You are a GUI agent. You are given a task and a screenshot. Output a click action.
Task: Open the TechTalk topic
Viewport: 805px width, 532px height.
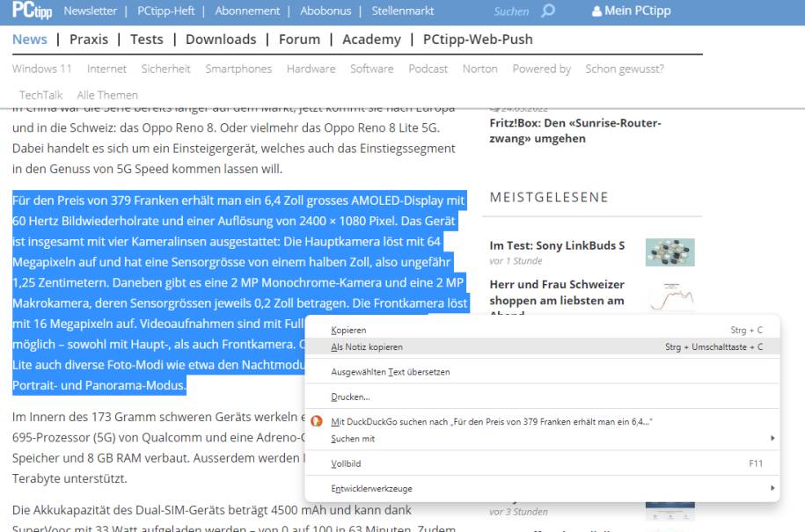point(41,95)
